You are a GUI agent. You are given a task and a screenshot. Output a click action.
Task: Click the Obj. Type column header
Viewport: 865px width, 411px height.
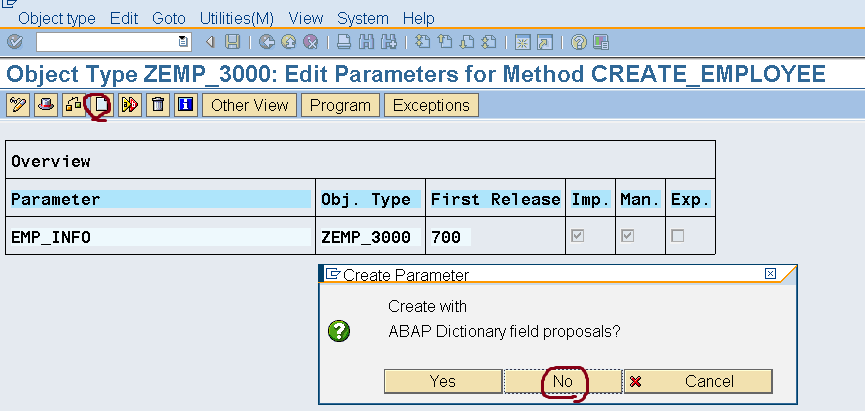(370, 199)
